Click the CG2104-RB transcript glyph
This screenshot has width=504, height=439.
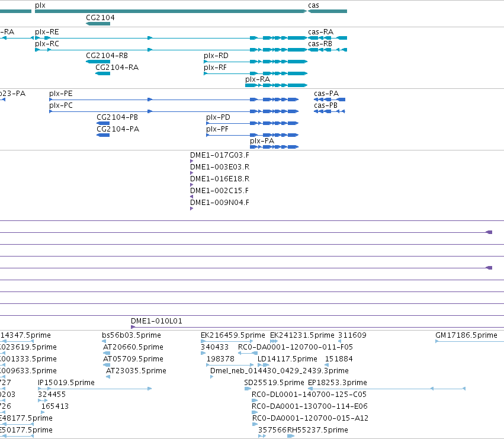coord(98,62)
